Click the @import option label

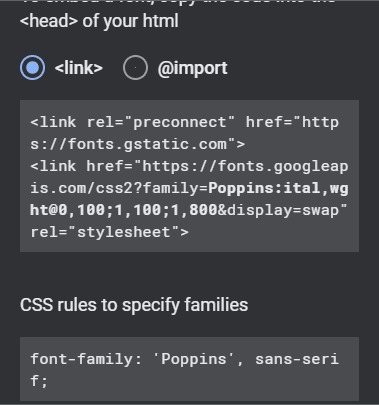pyautogui.click(x=192, y=69)
